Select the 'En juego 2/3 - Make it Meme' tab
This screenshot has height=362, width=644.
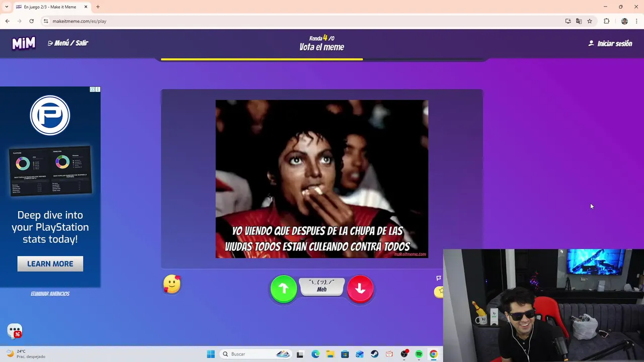[x=50, y=7]
